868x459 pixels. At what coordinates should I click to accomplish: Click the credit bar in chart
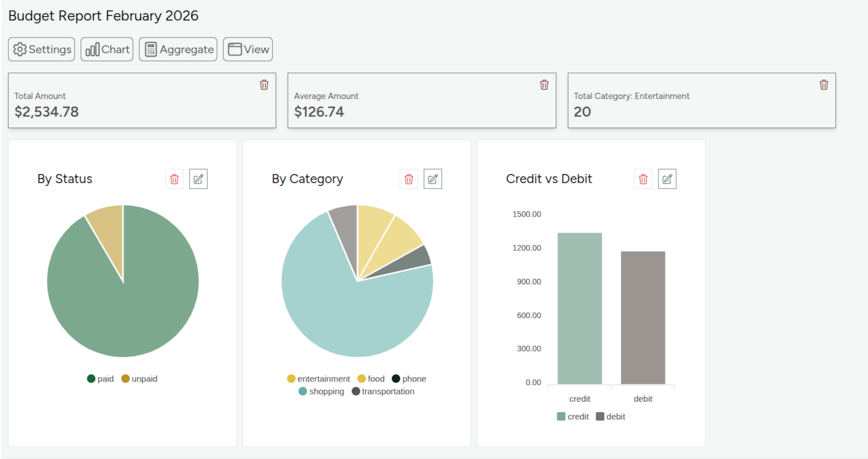click(x=580, y=308)
